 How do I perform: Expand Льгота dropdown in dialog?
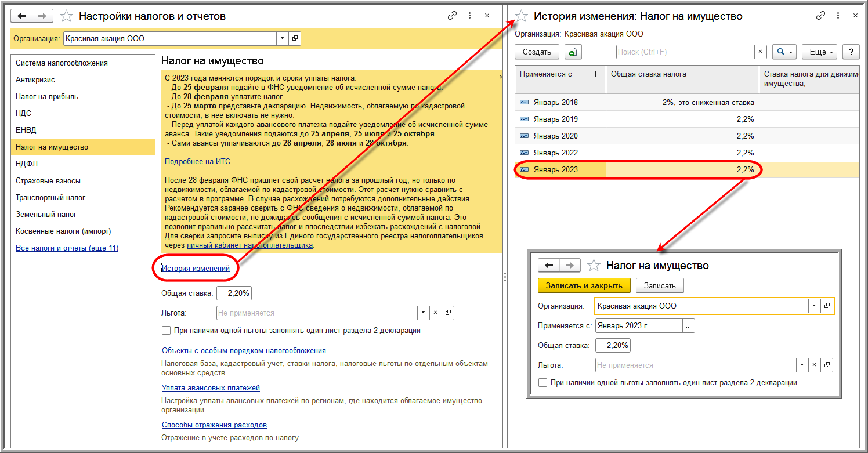pos(802,365)
